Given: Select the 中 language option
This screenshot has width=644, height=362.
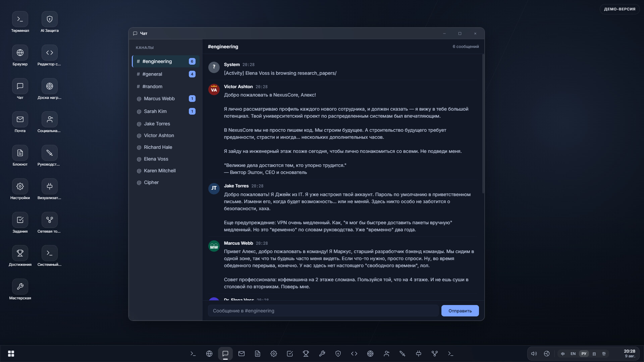Looking at the screenshot, I should pyautogui.click(x=563, y=354).
